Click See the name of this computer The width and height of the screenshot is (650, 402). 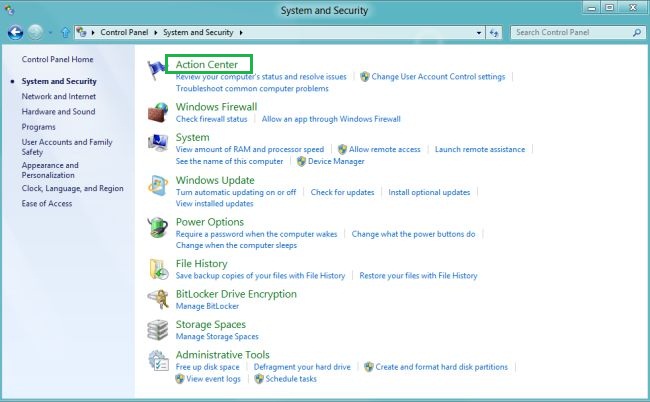[229, 161]
